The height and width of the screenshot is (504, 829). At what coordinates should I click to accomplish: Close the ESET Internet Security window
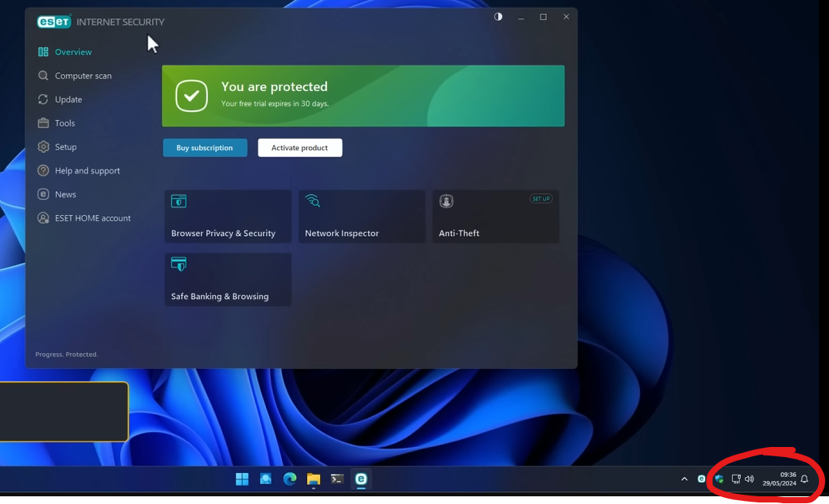coord(566,17)
